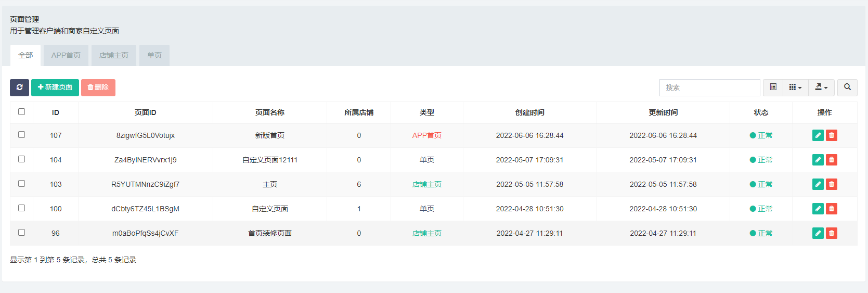The height and width of the screenshot is (293, 868).
Task: Delete page row with ID 104
Action: [832, 160]
